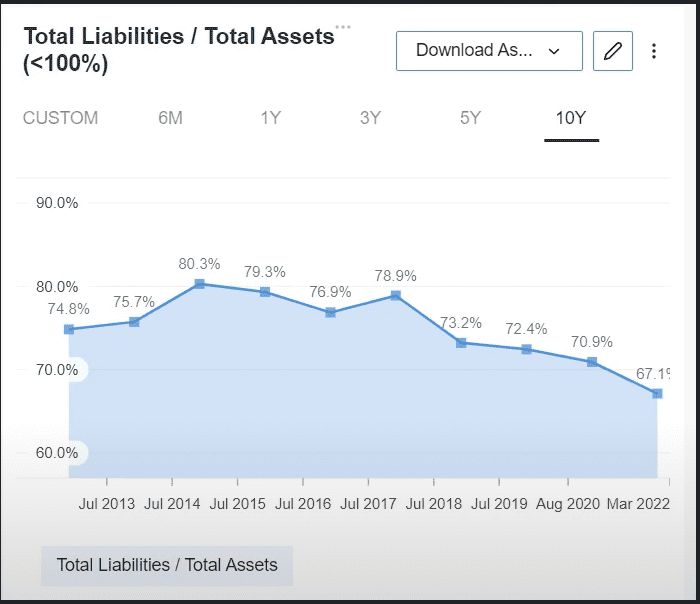Switch to the 6M time range
This screenshot has height=604, width=700.
coord(170,118)
